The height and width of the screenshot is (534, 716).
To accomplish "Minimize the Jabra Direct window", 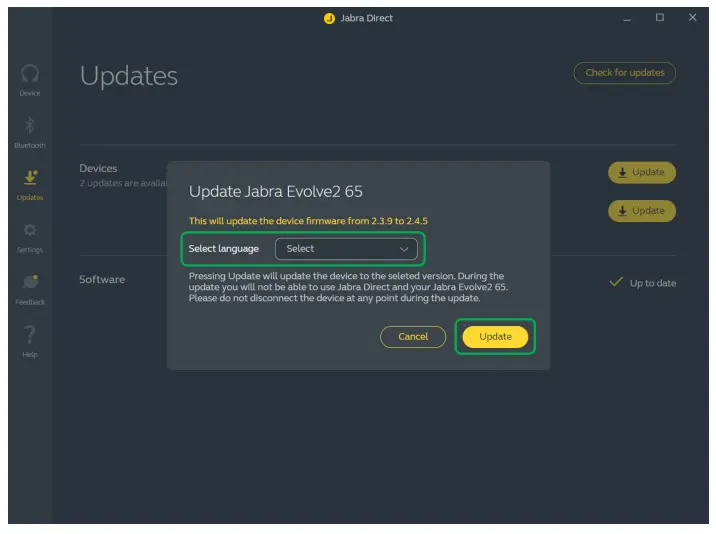I will 627,18.
